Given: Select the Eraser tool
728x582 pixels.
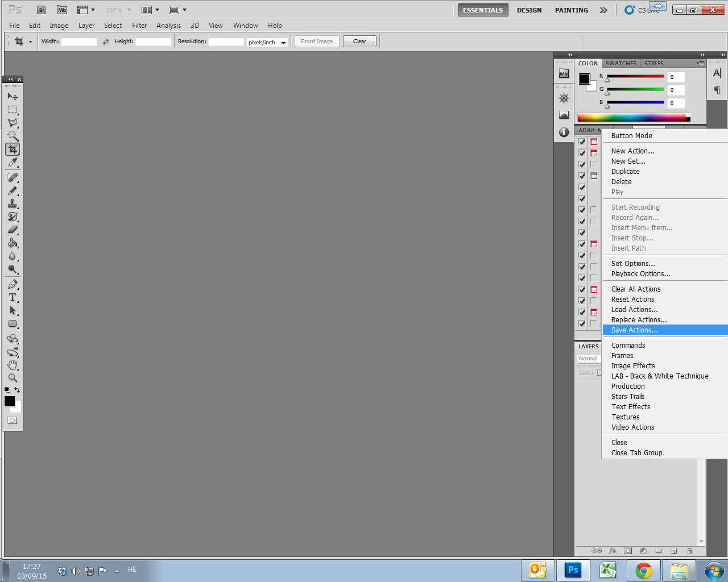Looking at the screenshot, I should 13,230.
